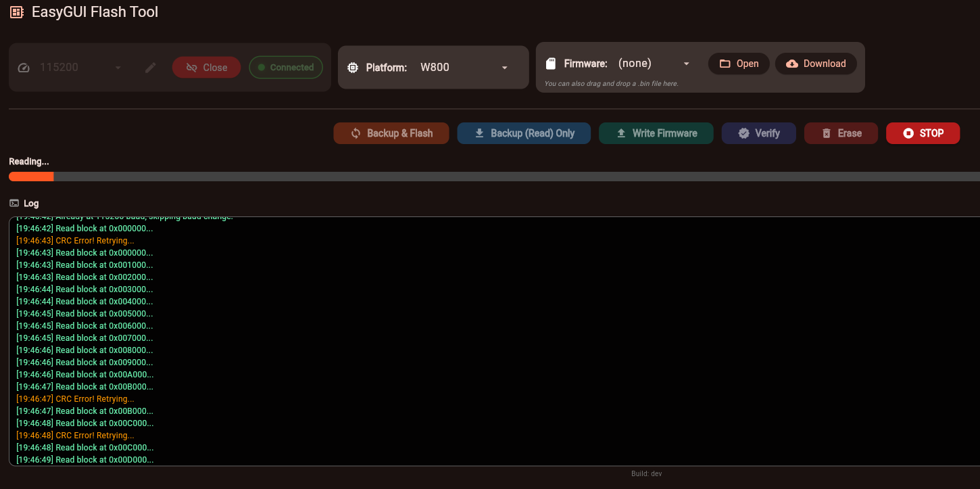Click the "Reading..." status text
The width and height of the screenshot is (980, 489).
point(29,162)
